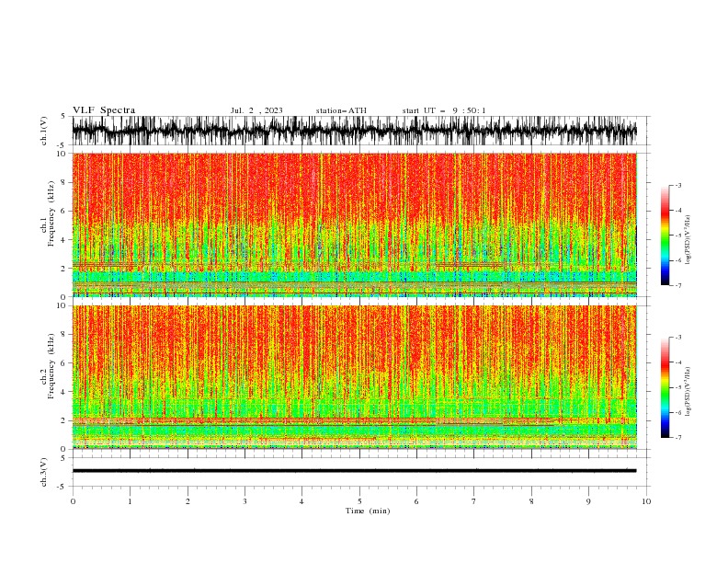Image resolution: width=728 pixels, height=563 pixels.
Task: Click the "-7" label on ch.2 colorbar
Action: click(677, 438)
